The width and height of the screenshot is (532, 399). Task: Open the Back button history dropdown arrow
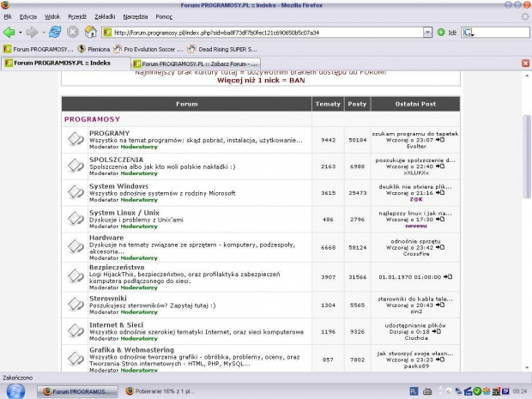tap(21, 33)
